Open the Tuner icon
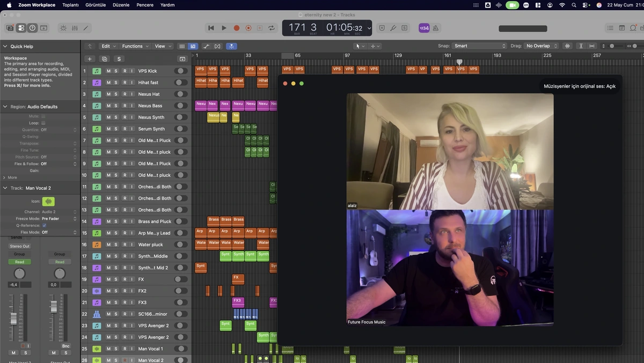Image resolution: width=644 pixels, height=363 pixels. [393, 28]
